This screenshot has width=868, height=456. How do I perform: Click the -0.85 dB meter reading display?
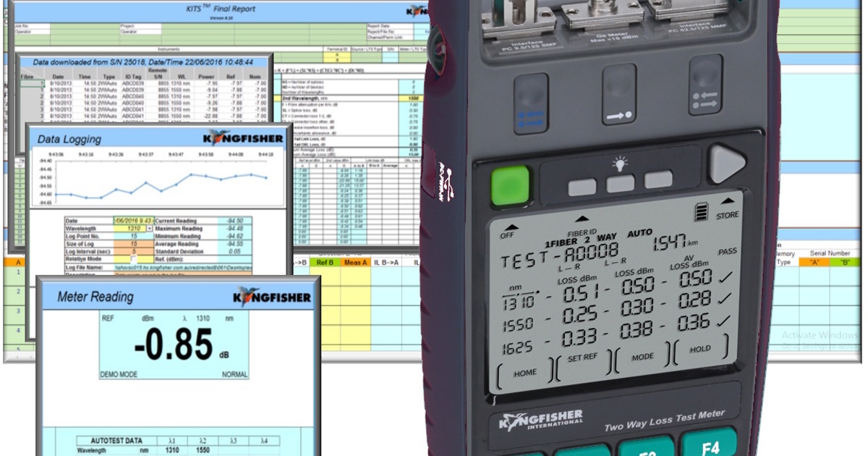174,345
